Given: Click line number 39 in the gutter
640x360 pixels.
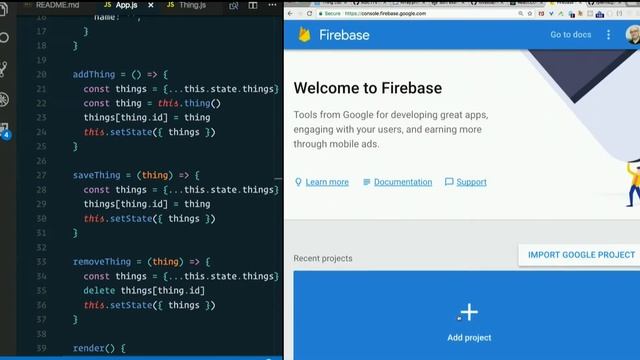Looking at the screenshot, I should coord(41,348).
